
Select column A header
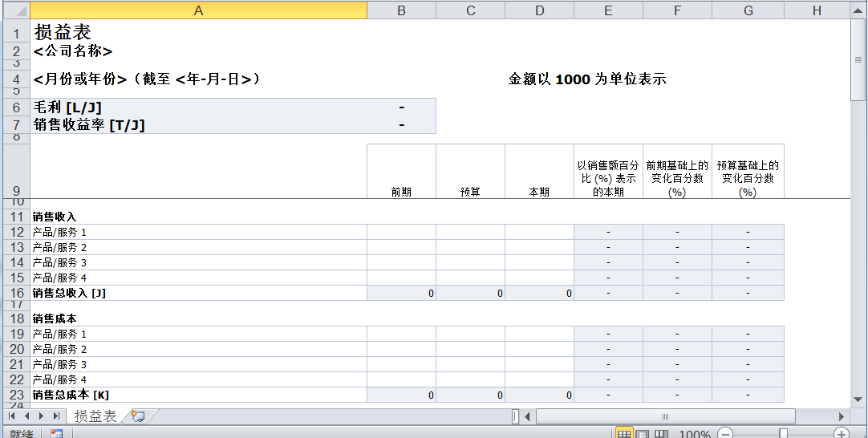(199, 10)
